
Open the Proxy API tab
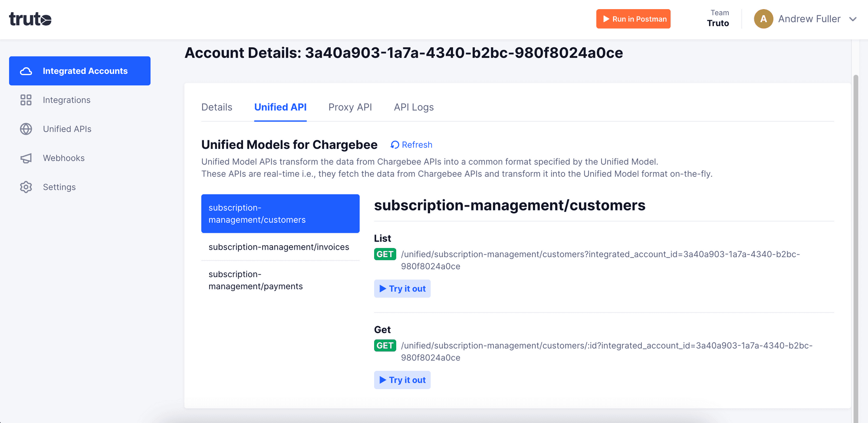click(x=350, y=107)
